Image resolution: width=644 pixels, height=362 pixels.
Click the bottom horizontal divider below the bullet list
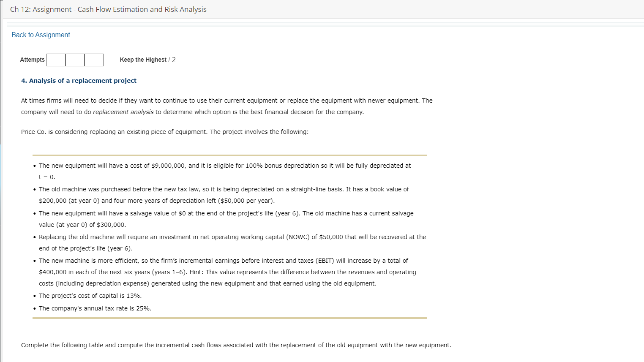(x=230, y=318)
